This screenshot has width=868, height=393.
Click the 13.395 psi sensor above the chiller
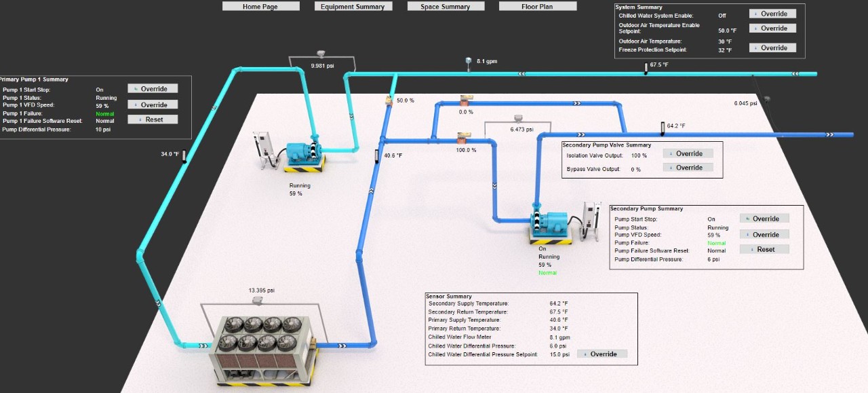258,300
